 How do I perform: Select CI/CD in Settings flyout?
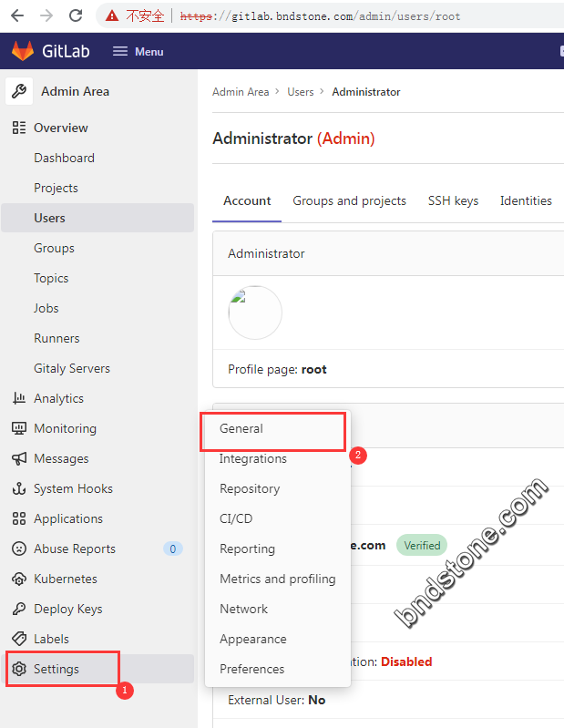point(278,518)
